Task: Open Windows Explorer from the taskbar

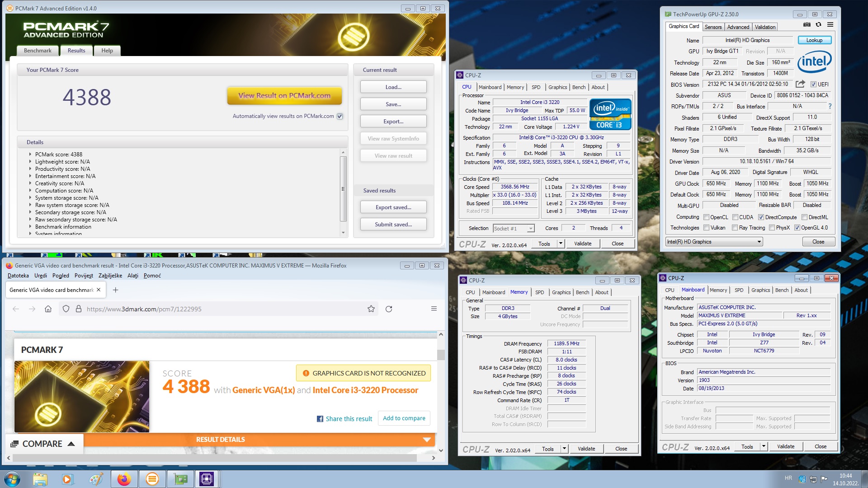Action: [x=40, y=479]
